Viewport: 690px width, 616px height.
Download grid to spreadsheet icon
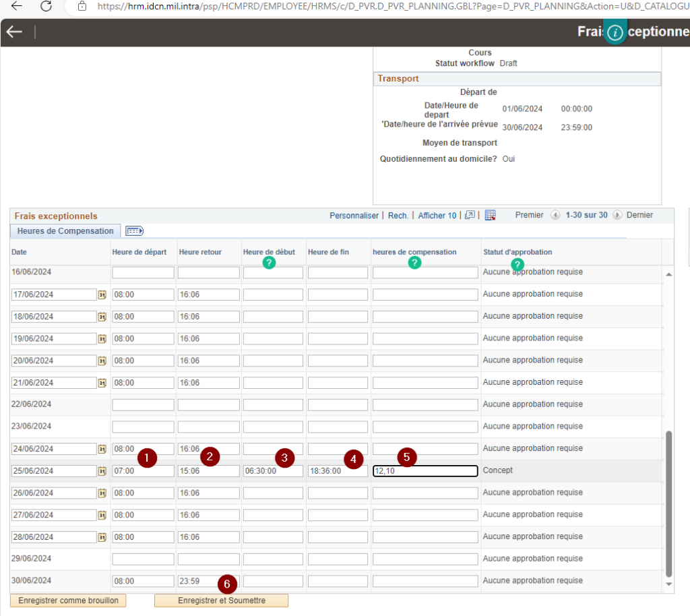(490, 216)
